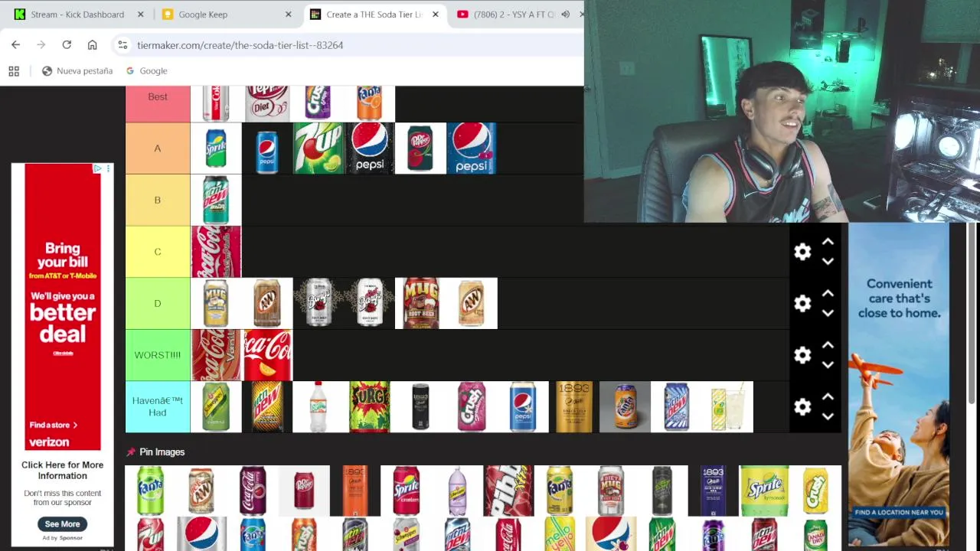Close the Soda Tier List tab
Viewport: 980px width, 551px height.
pyautogui.click(x=436, y=15)
